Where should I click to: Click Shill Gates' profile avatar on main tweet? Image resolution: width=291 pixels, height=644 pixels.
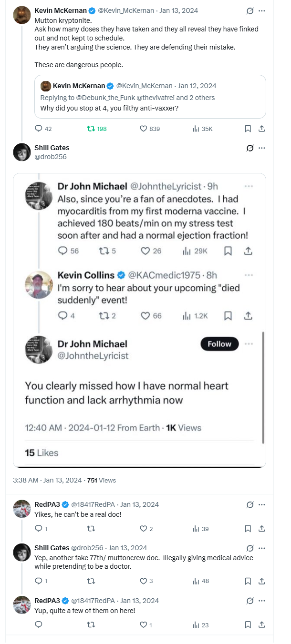pyautogui.click(x=22, y=152)
